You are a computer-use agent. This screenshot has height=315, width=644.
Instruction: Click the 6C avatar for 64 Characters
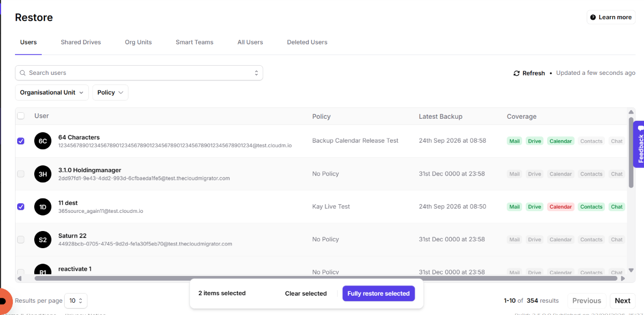coord(43,141)
